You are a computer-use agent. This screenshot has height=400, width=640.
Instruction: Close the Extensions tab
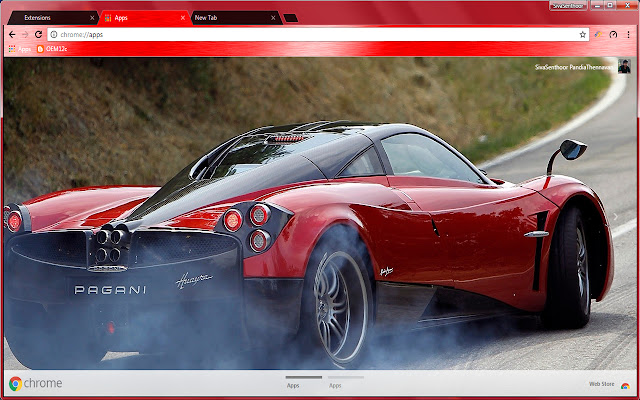(92, 18)
